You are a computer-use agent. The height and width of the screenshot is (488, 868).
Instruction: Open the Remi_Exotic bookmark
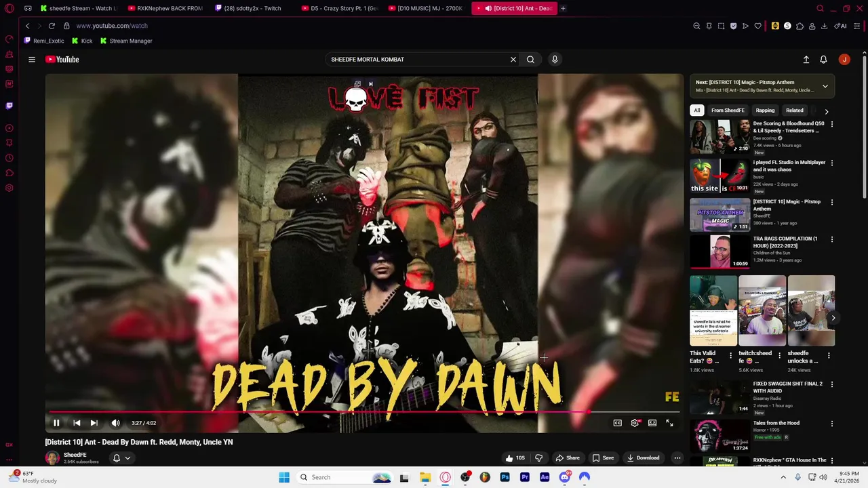(x=44, y=41)
